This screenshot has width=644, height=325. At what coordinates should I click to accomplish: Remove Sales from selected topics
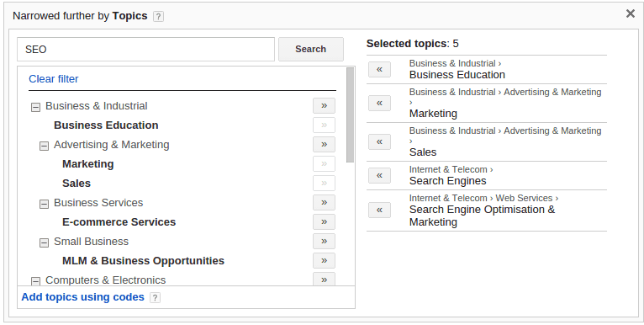[x=379, y=141]
